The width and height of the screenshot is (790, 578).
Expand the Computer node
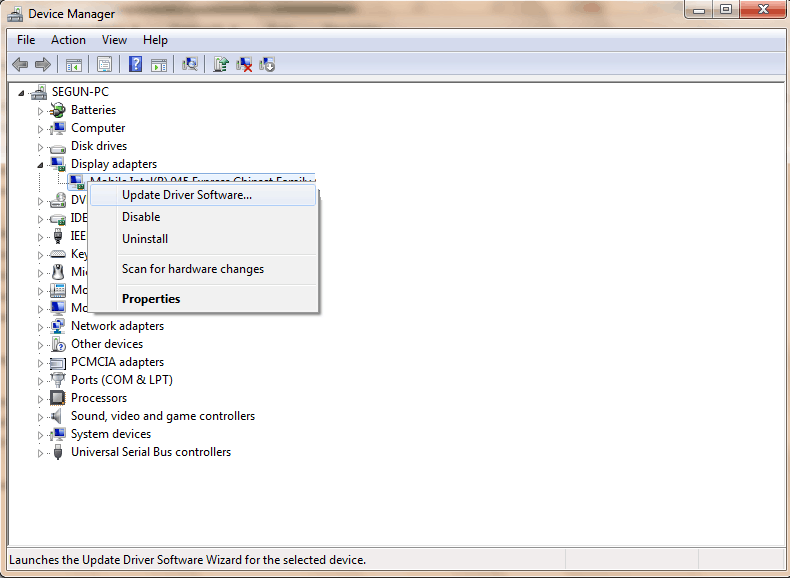click(x=40, y=129)
